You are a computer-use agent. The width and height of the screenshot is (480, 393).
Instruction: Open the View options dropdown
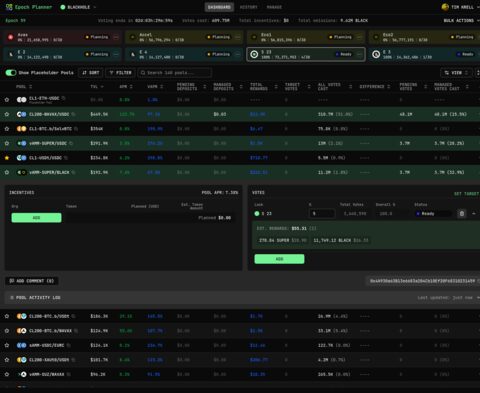click(456, 73)
